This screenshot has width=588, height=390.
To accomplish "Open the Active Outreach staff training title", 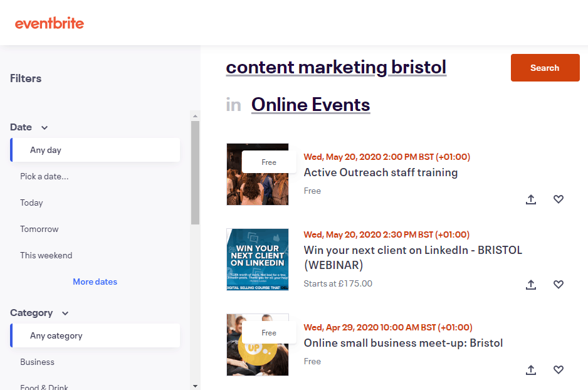I will point(381,172).
